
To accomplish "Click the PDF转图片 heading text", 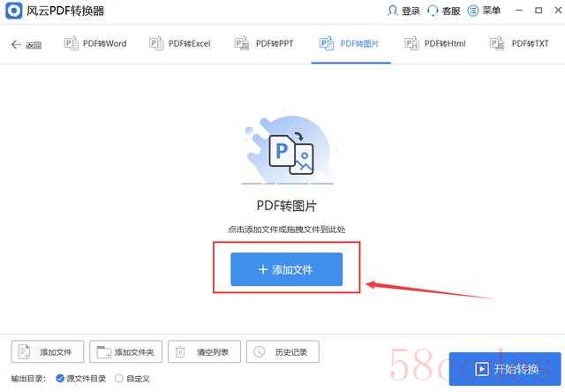I will 287,206.
